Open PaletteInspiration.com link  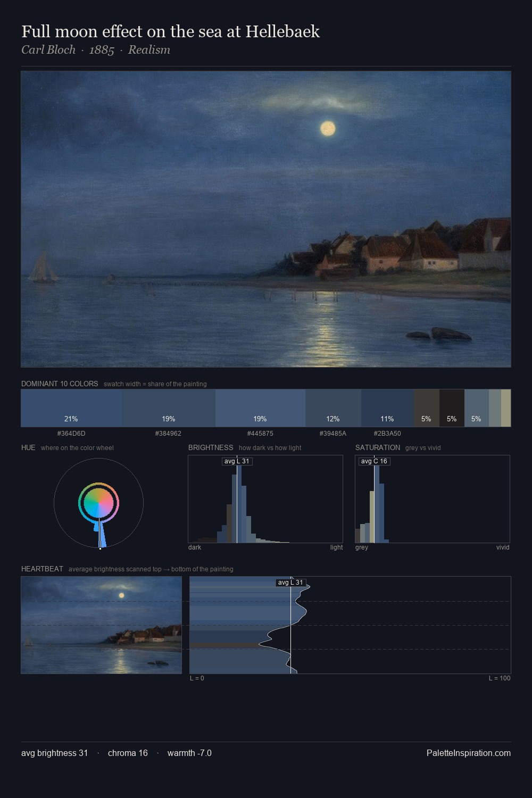coord(469,753)
